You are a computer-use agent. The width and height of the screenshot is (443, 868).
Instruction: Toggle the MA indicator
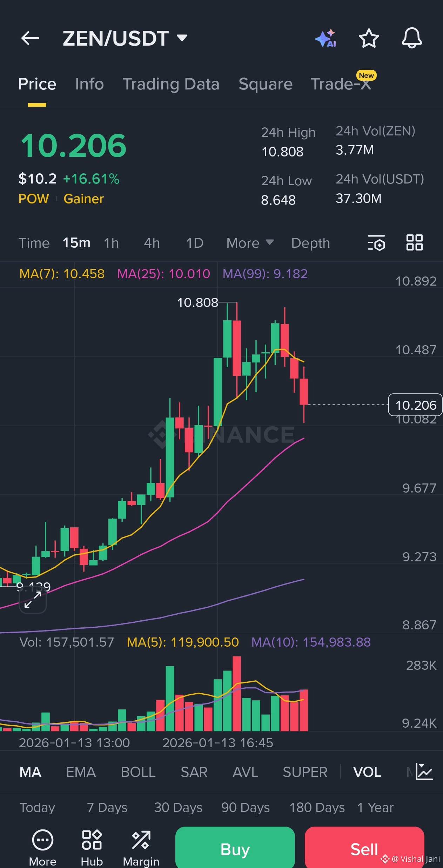point(31,772)
